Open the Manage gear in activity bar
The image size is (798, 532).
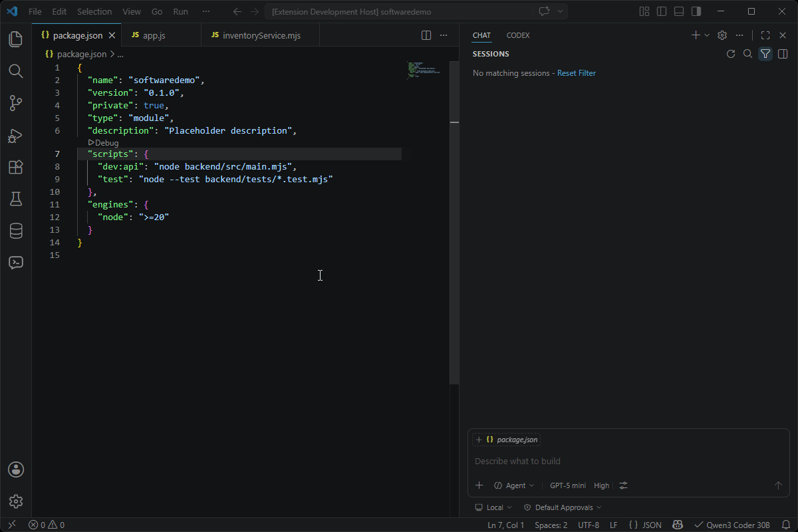point(16,501)
